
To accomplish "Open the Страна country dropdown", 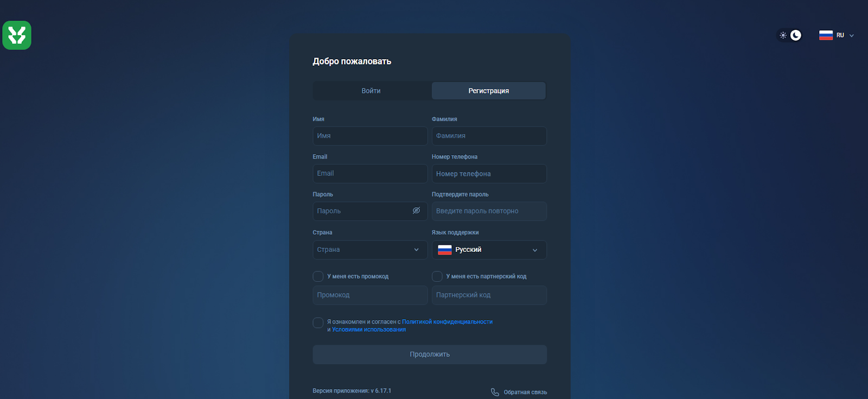I will [x=369, y=250].
